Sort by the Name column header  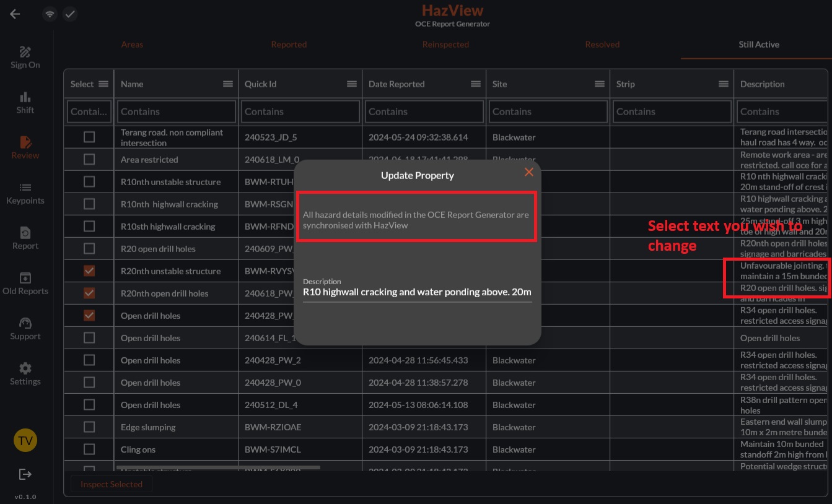[x=132, y=84]
